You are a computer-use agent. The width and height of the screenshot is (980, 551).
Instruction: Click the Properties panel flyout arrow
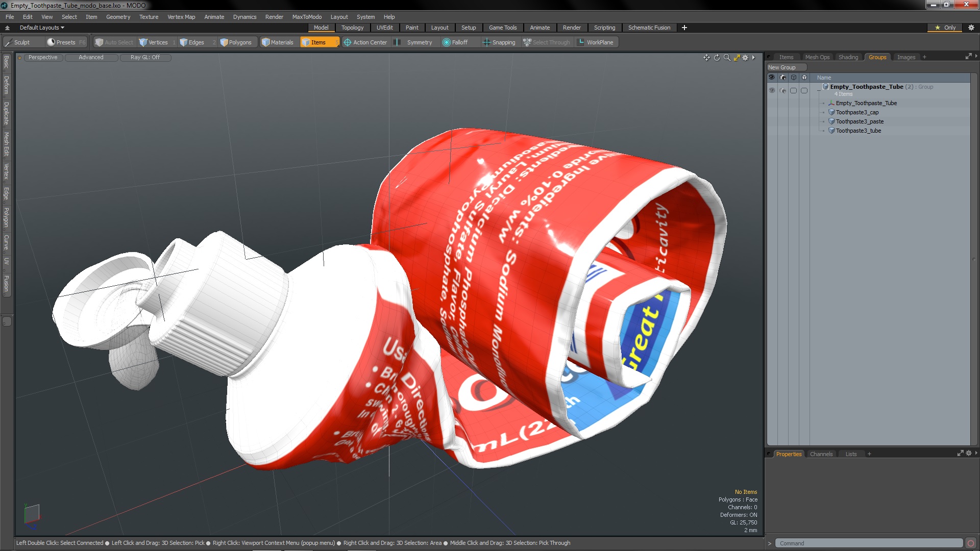click(976, 453)
